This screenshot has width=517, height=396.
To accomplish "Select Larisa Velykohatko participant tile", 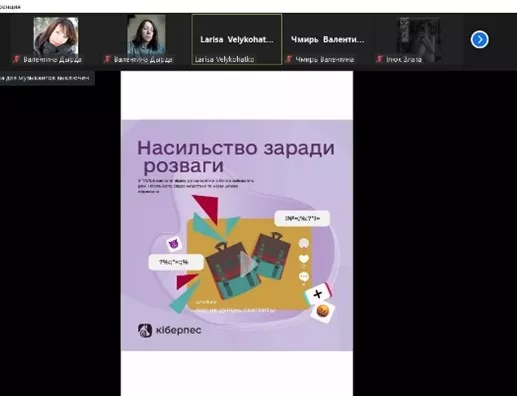I will tap(237, 39).
